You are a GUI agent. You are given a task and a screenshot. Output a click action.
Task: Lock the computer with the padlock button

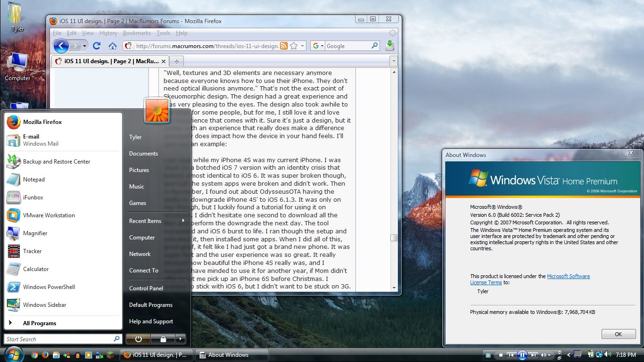point(163,339)
